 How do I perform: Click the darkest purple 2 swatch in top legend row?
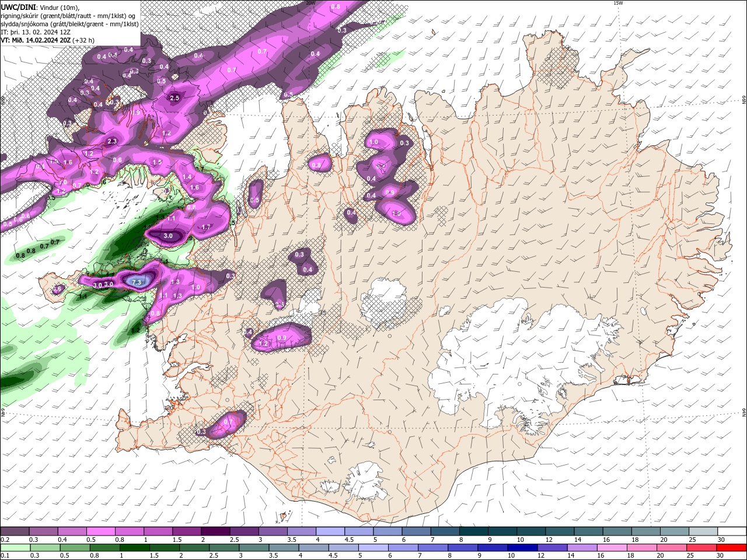tap(215, 531)
